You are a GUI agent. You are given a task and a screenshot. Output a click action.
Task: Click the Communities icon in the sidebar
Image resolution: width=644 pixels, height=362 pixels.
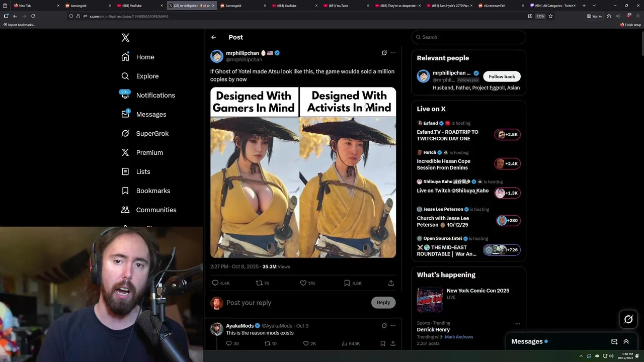[125, 210]
